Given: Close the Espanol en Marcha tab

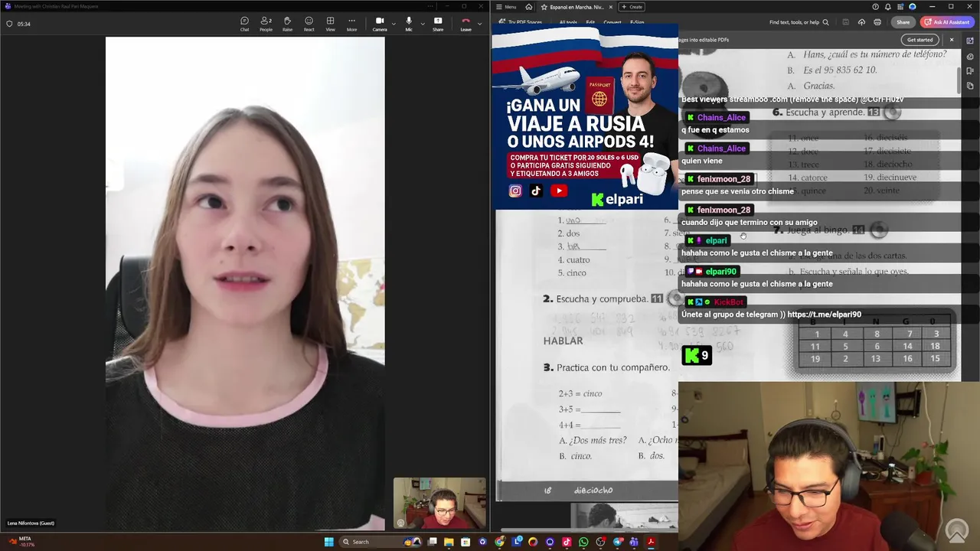Looking at the screenshot, I should 610,7.
